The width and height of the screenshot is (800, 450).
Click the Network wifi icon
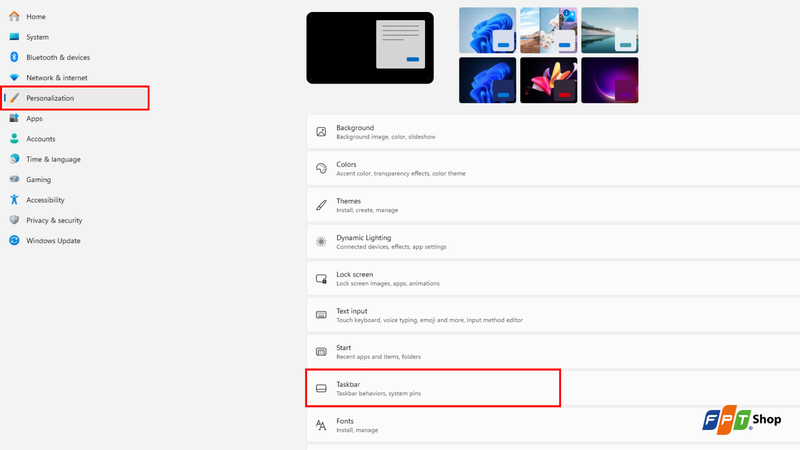click(14, 78)
